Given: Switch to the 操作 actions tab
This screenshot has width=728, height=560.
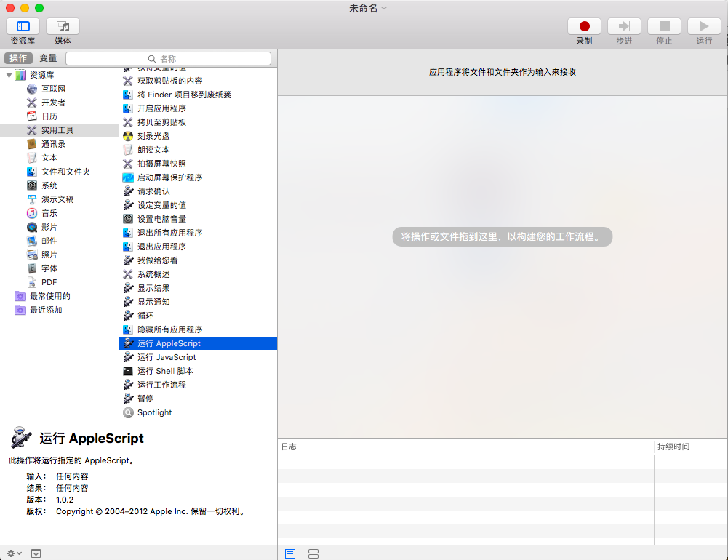Looking at the screenshot, I should [19, 58].
